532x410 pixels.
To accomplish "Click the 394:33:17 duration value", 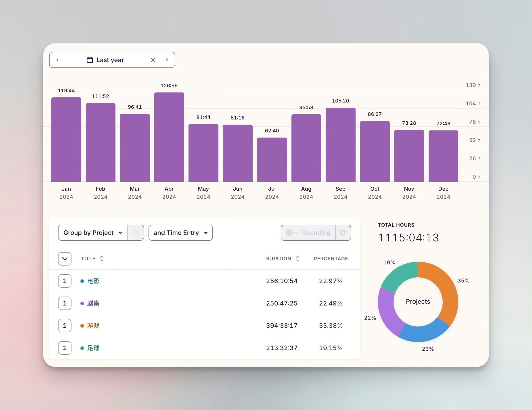I will pos(282,326).
